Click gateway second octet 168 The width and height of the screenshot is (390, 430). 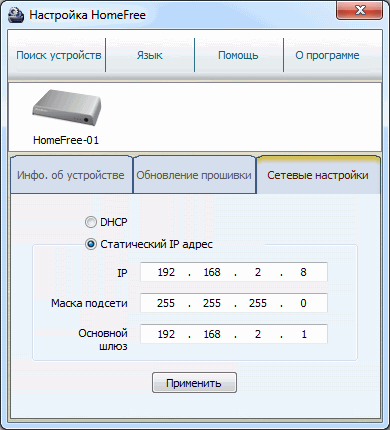click(212, 334)
